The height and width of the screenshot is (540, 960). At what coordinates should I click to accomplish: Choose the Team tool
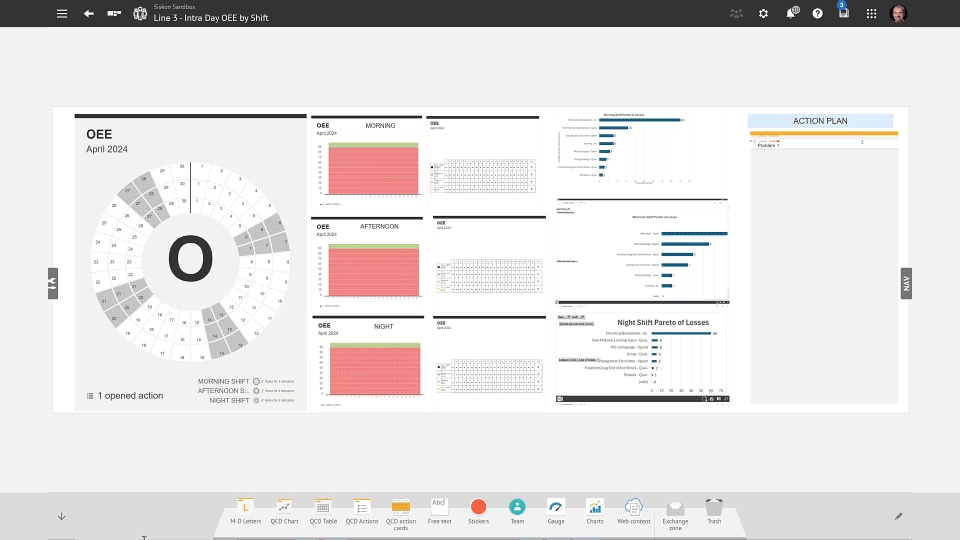(x=517, y=511)
